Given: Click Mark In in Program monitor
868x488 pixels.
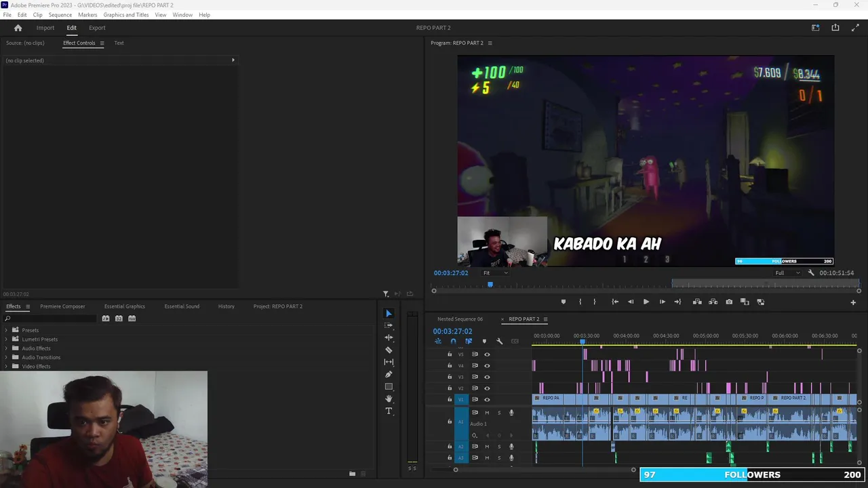Looking at the screenshot, I should tap(580, 302).
